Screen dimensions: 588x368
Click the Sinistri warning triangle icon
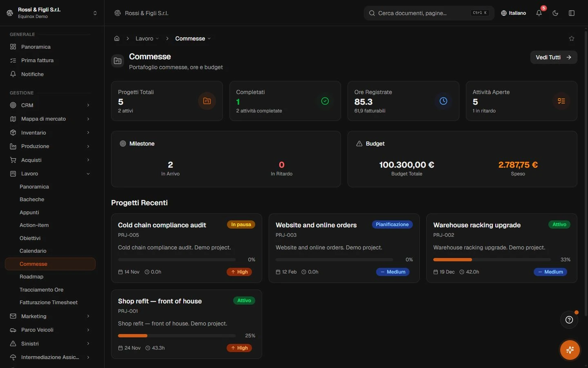coord(13,343)
